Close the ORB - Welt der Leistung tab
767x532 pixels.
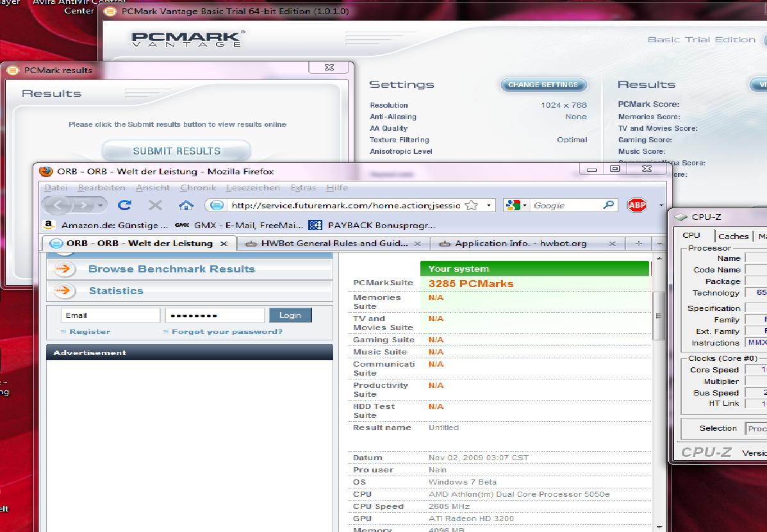[224, 243]
